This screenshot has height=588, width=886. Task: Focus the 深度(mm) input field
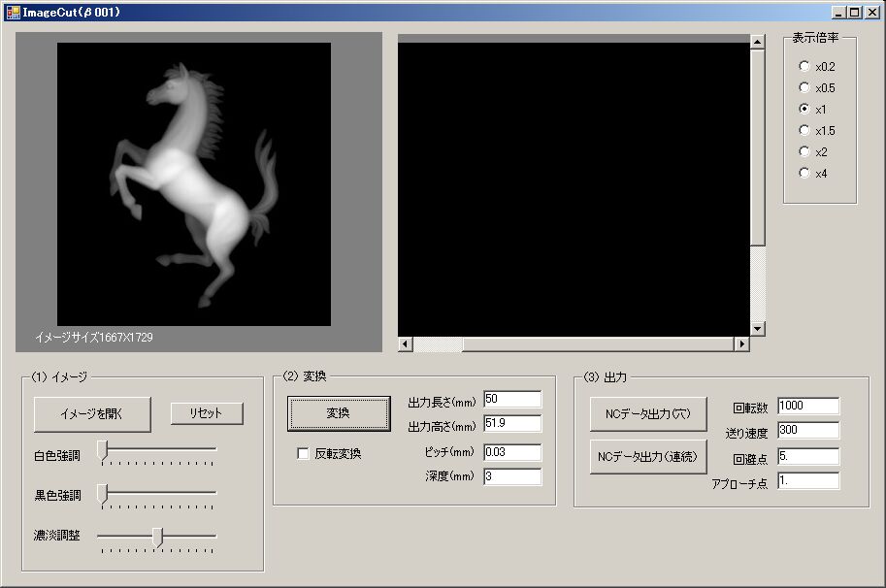pos(512,476)
